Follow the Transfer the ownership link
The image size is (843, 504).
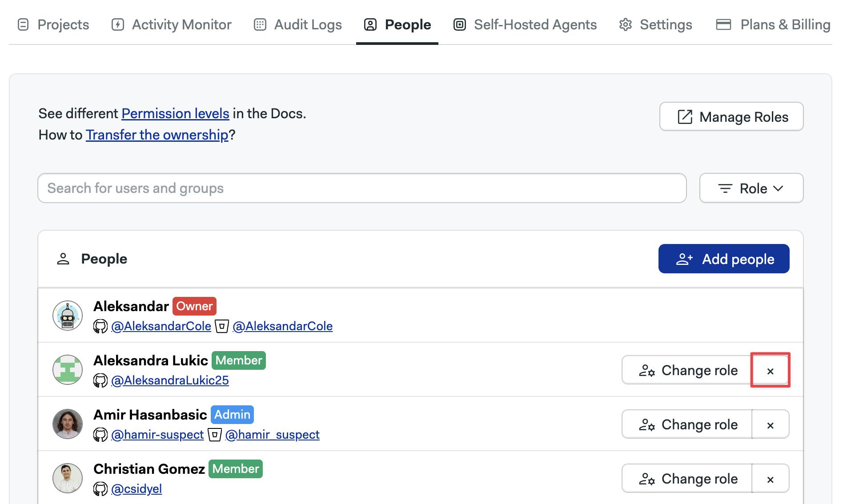[157, 135]
